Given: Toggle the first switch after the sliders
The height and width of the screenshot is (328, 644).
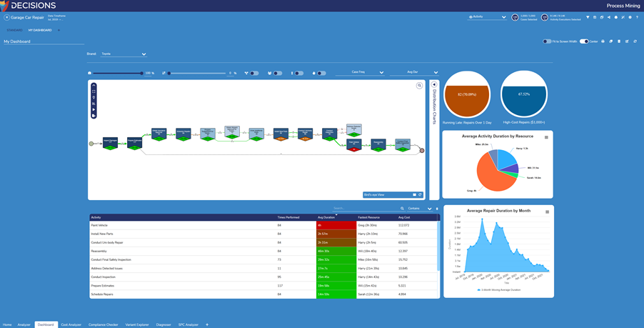Looking at the screenshot, I should pos(254,73).
